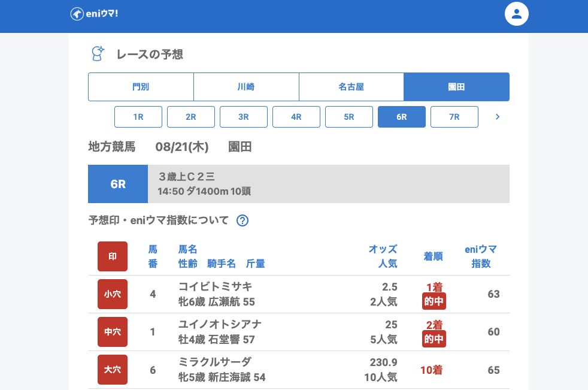This screenshot has height=390, width=588.
Task: Select the 名古屋 racecourse tab
Action: coord(351,87)
